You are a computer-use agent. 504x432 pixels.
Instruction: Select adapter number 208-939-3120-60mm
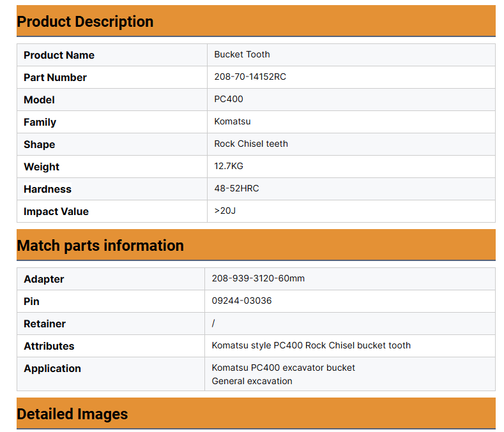[x=258, y=279]
